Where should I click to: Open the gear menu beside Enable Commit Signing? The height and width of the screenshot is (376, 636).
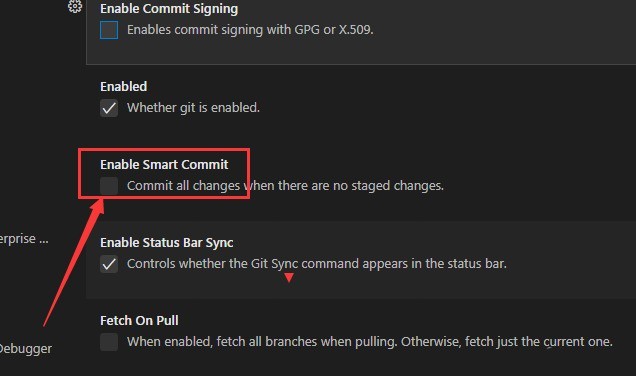[x=75, y=6]
